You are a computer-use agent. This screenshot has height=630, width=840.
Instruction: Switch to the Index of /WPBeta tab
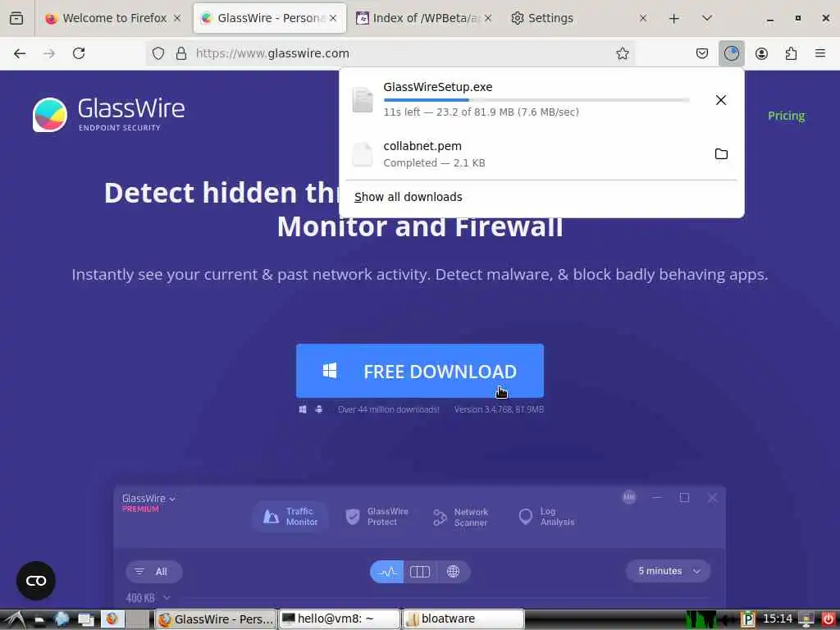[x=417, y=18]
